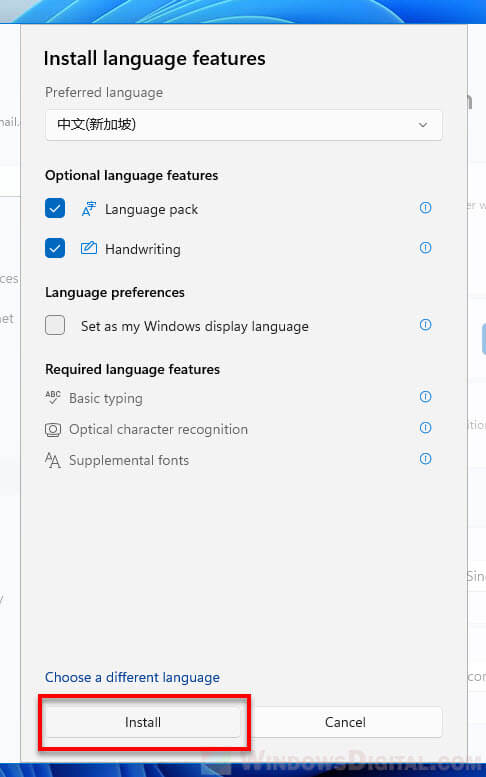Viewport: 486px width, 777px height.
Task: Click the Basic typing text
Action: 106,398
